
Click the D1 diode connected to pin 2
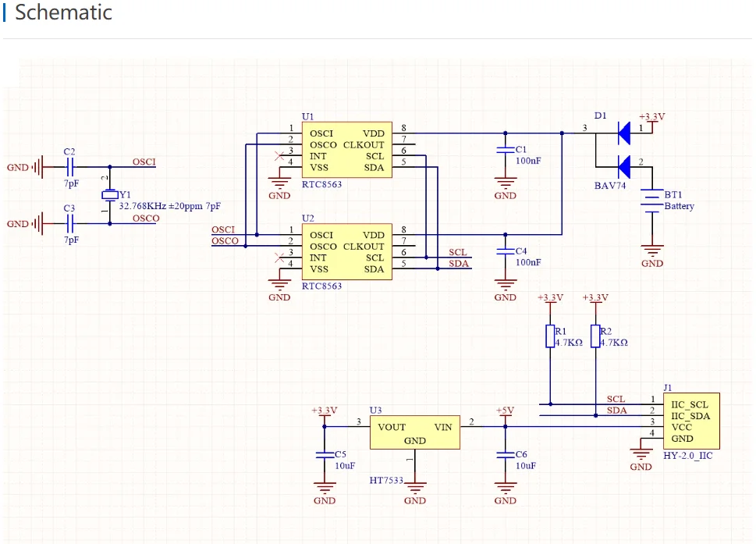pyautogui.click(x=624, y=167)
